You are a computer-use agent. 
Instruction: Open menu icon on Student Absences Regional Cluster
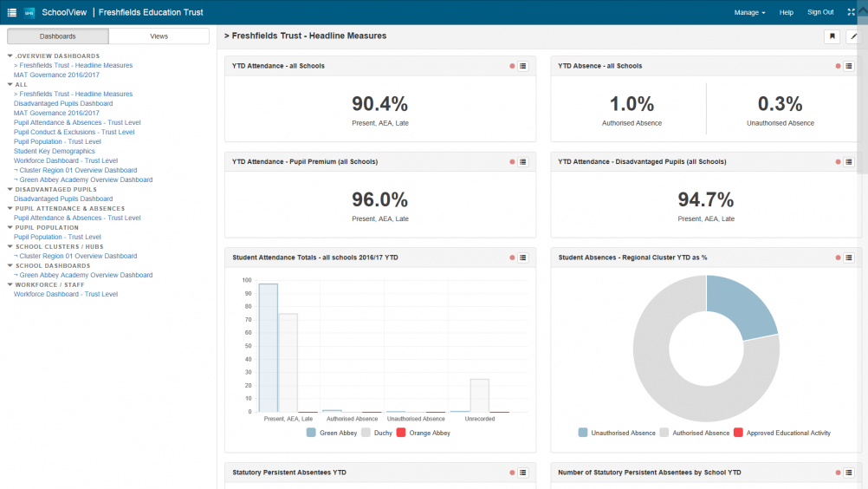[x=849, y=258]
